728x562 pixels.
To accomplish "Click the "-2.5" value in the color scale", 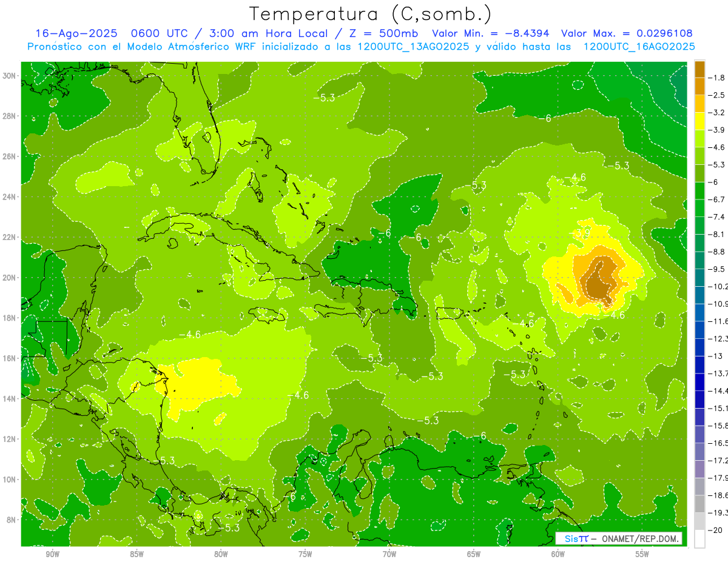I will (717, 95).
